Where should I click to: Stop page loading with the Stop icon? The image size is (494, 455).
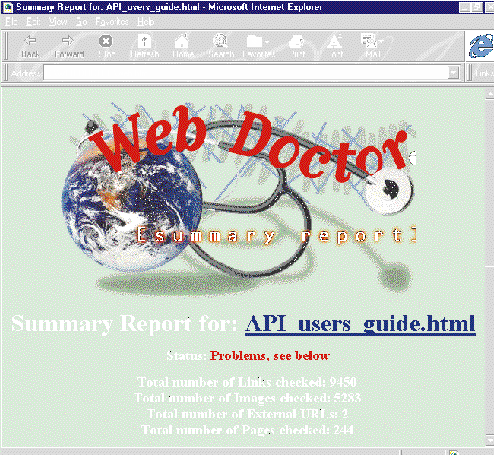click(x=106, y=46)
